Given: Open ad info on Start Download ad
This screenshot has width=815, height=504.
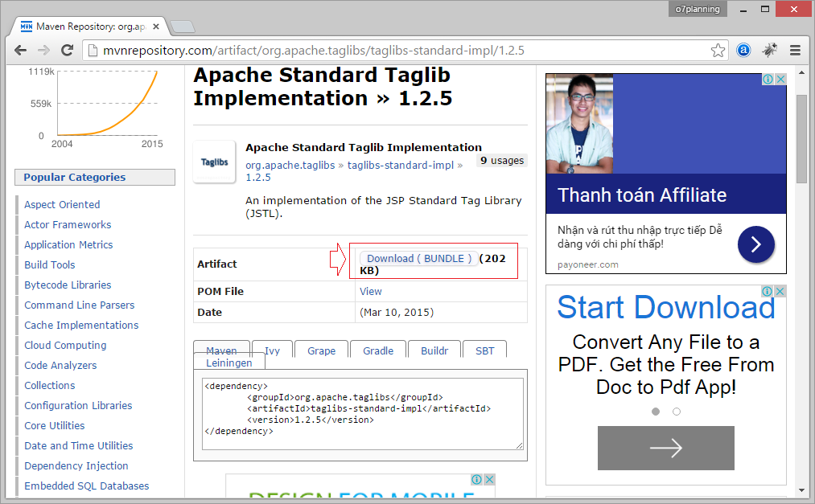Looking at the screenshot, I should click(x=768, y=292).
